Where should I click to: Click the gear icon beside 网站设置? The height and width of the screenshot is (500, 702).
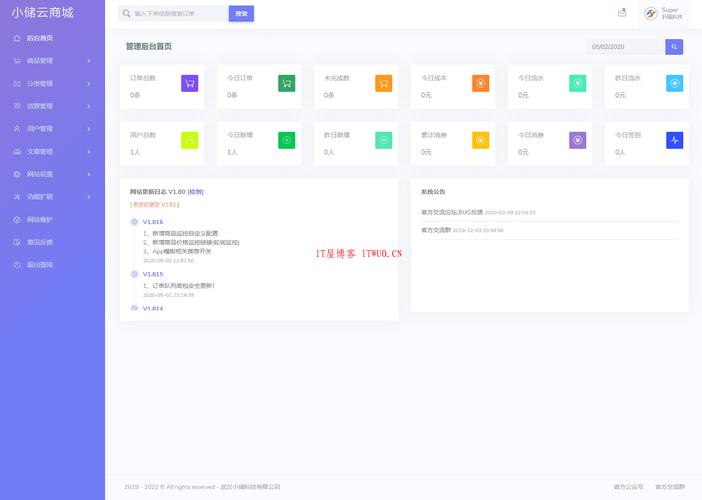point(17,174)
